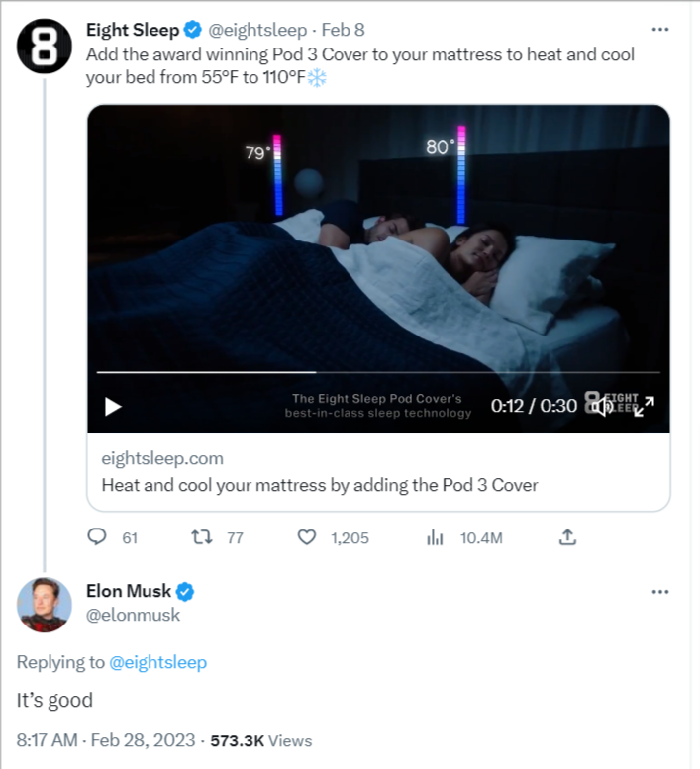Open the eightsleep.com link card
This screenshot has height=769, width=700.
click(378, 472)
